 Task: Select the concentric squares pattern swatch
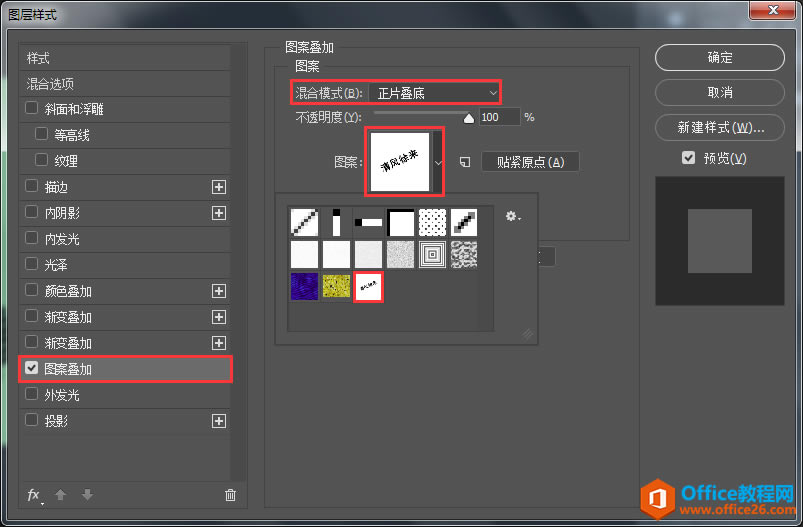coord(432,255)
